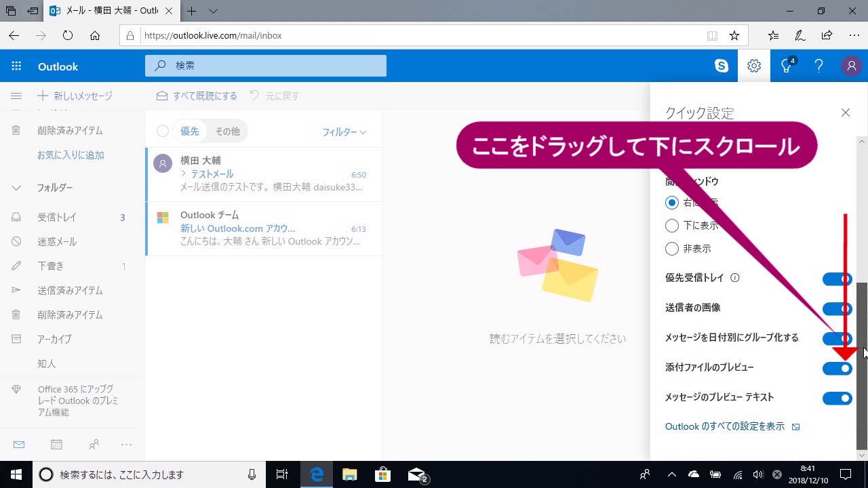Toggle message preview text switch
This screenshot has width=868, height=488.
(x=837, y=398)
